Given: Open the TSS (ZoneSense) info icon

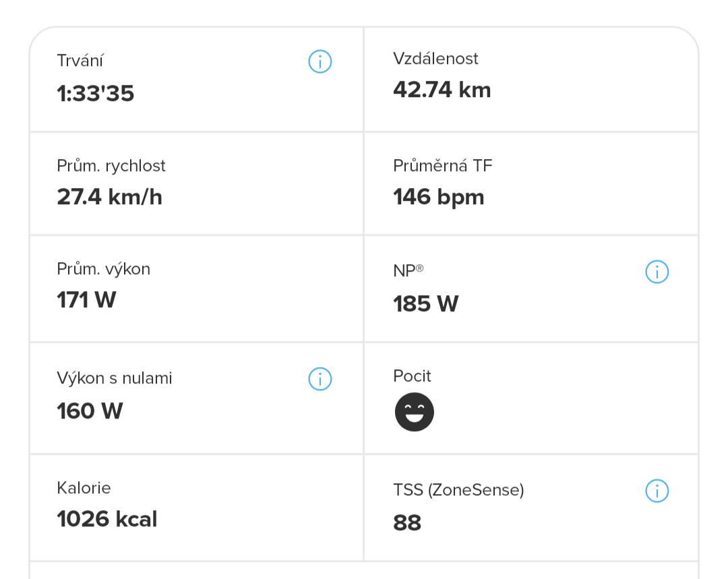Looking at the screenshot, I should point(657,491).
